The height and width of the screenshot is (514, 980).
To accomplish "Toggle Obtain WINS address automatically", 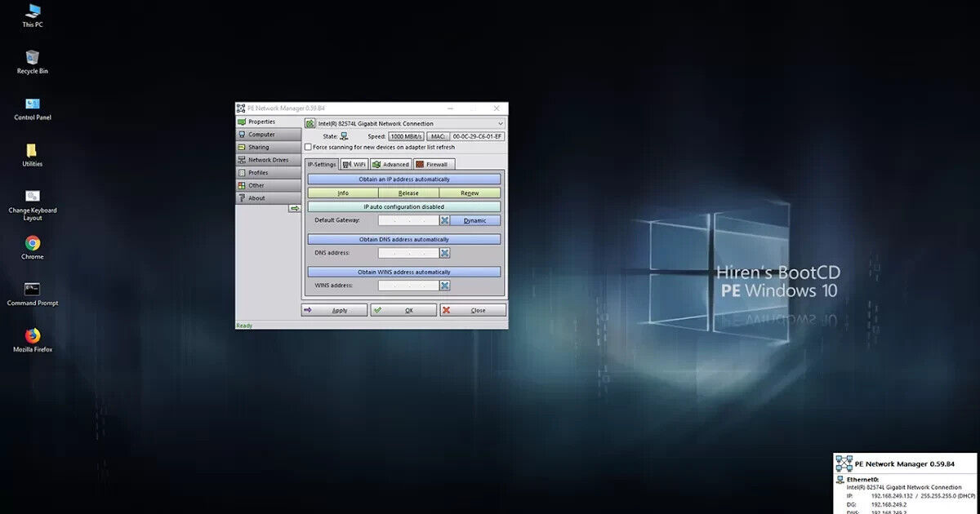I will (x=404, y=272).
